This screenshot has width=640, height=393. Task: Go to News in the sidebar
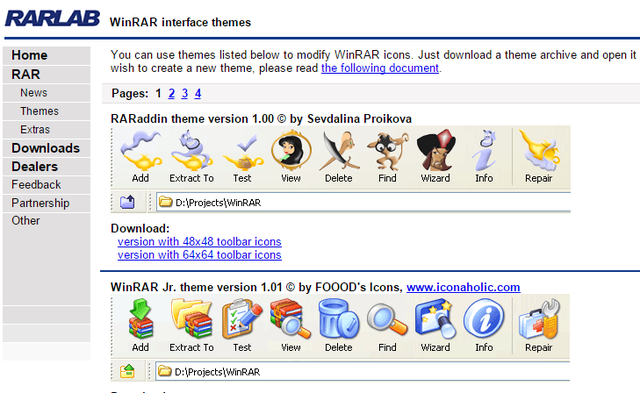pyautogui.click(x=47, y=93)
